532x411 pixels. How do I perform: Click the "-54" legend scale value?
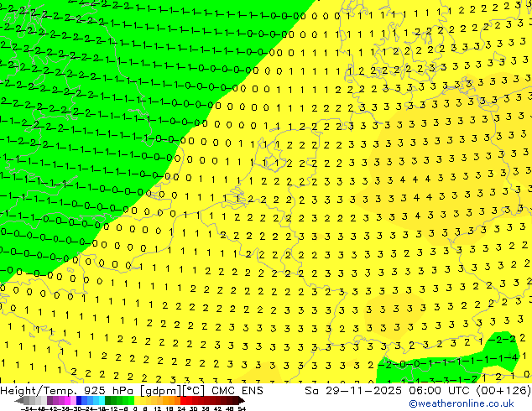(x=27, y=409)
